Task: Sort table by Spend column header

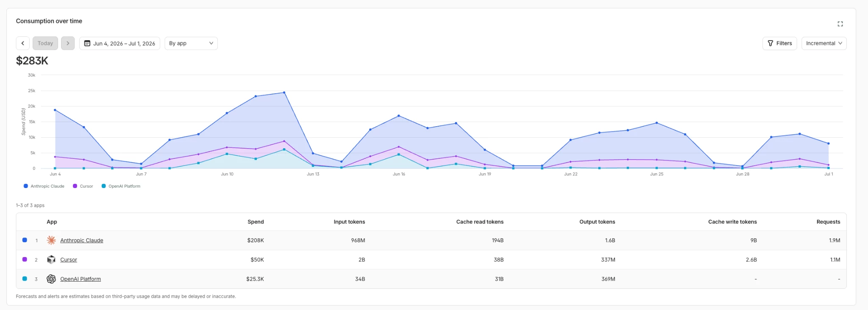Action: (256, 222)
